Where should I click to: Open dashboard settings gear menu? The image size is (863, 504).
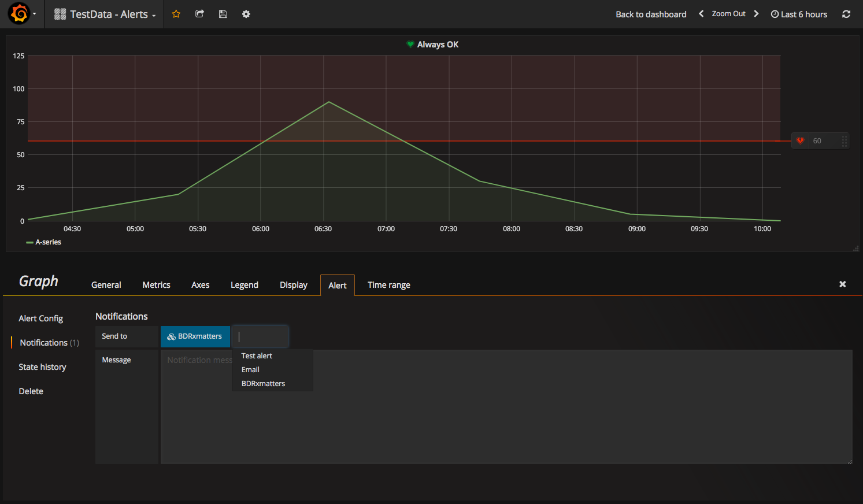(x=246, y=14)
